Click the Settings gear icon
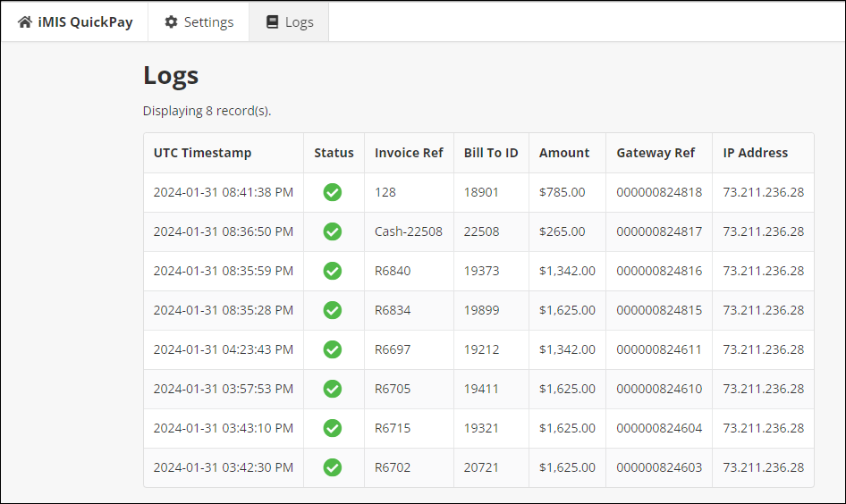The image size is (846, 504). [171, 22]
